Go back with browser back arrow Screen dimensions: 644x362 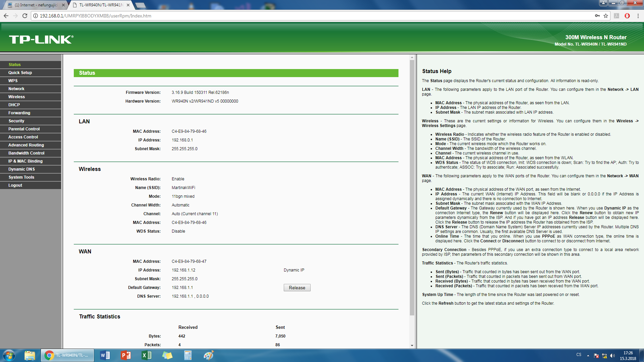tap(6, 16)
